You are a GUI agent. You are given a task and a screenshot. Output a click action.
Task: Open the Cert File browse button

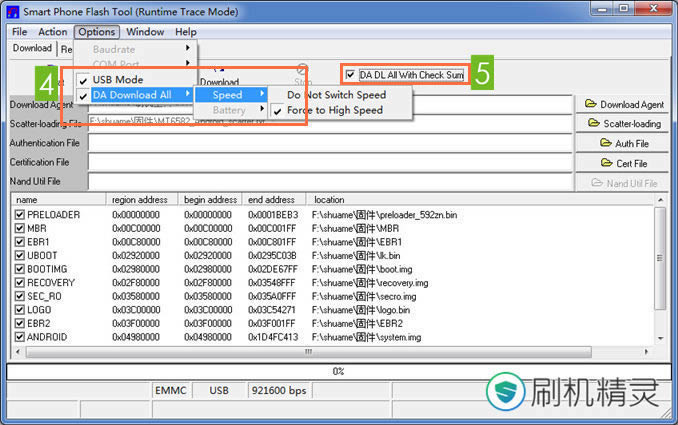click(624, 163)
